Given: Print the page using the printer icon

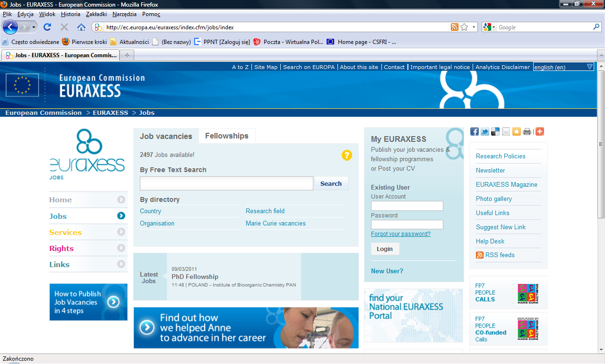Looking at the screenshot, I should pyautogui.click(x=527, y=131).
